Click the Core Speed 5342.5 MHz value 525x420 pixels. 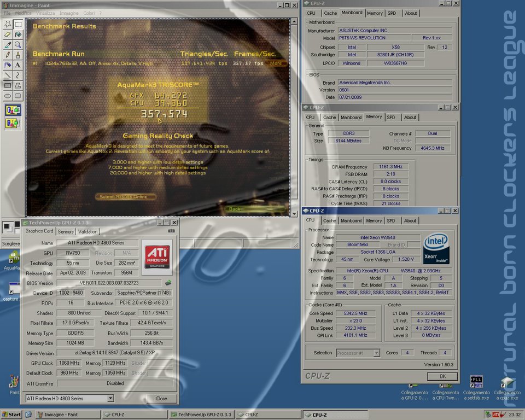coord(355,313)
